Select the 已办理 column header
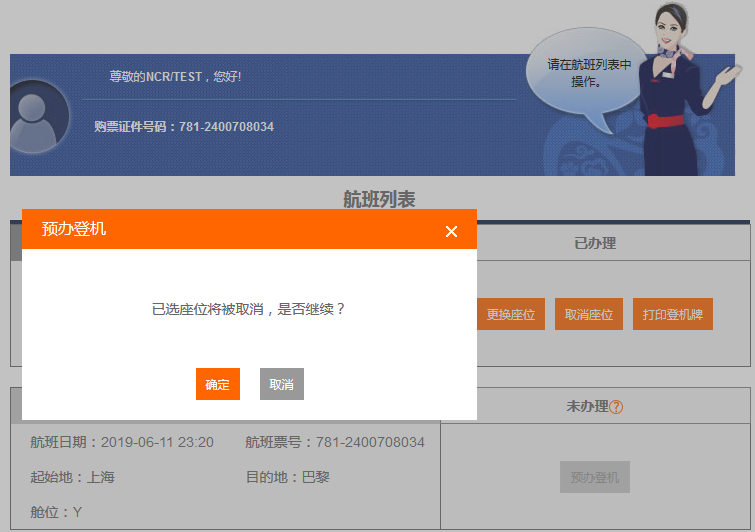Viewport: 755px width, 532px height. pos(595,243)
